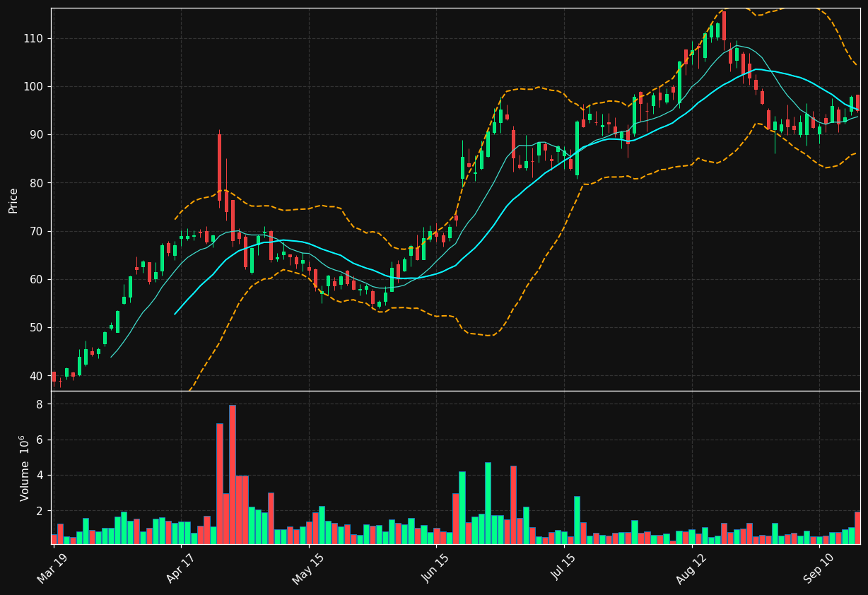Click the 'Jul 15' date label
The width and height of the screenshot is (868, 595).
click(563, 567)
